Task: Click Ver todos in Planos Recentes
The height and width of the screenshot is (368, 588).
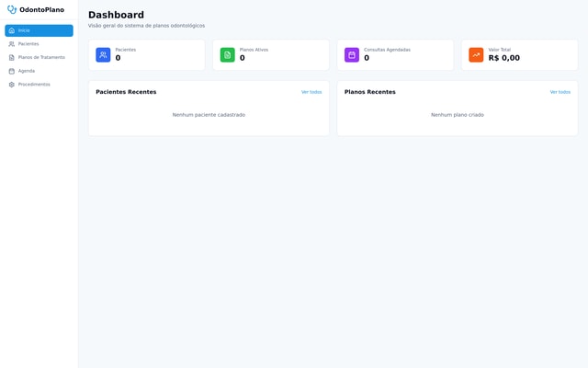Action: click(x=560, y=92)
